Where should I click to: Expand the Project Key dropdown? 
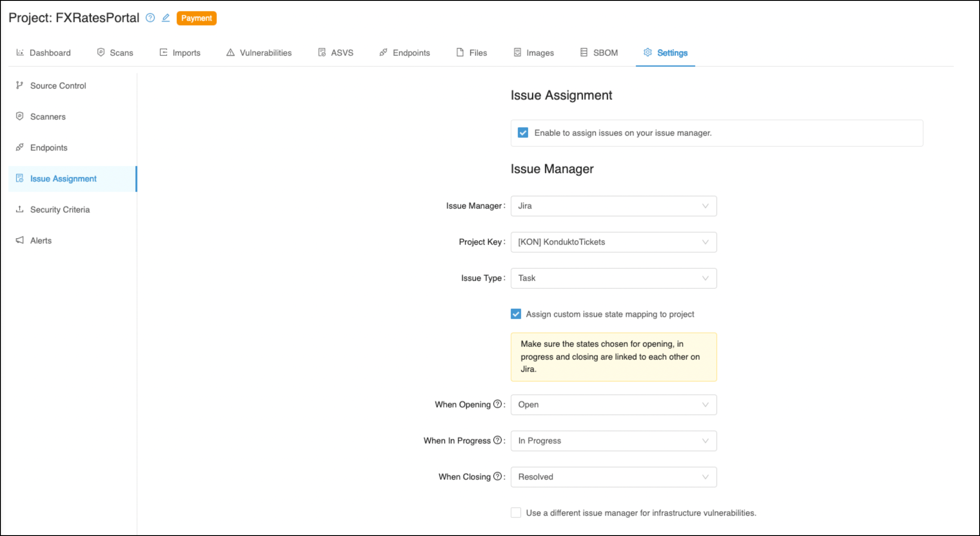coord(613,242)
